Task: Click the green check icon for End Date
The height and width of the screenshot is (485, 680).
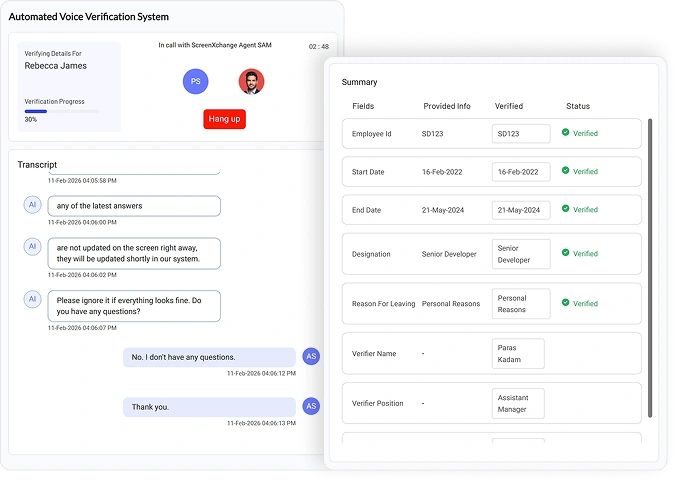Action: coord(565,209)
